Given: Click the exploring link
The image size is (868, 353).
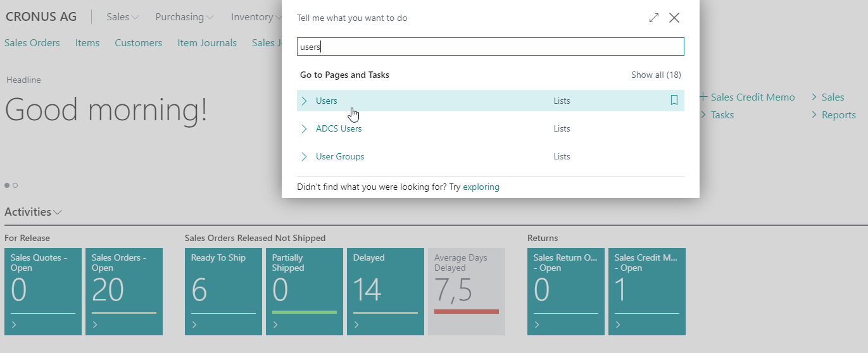Looking at the screenshot, I should pos(481,187).
